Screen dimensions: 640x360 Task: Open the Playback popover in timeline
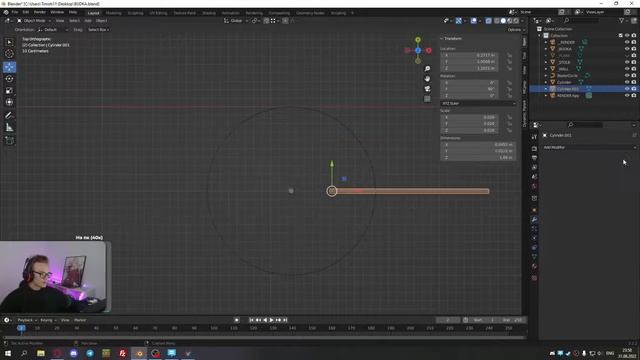27,320
